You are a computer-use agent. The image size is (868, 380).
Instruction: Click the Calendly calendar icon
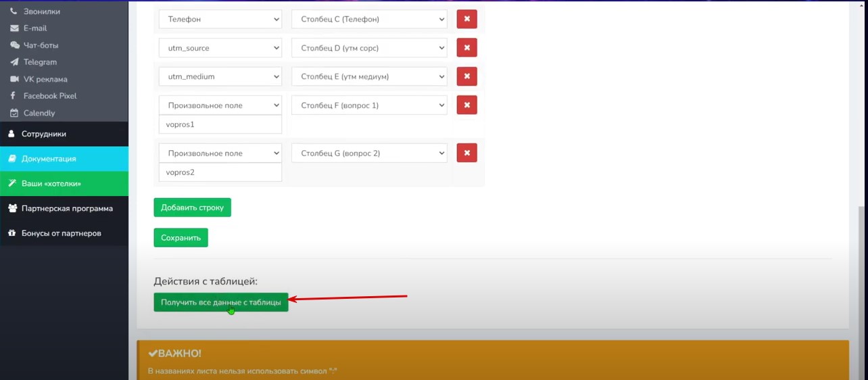(14, 113)
